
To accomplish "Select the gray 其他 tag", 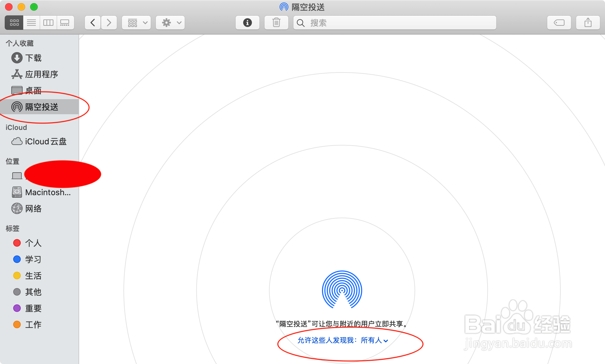I will tap(39, 292).
